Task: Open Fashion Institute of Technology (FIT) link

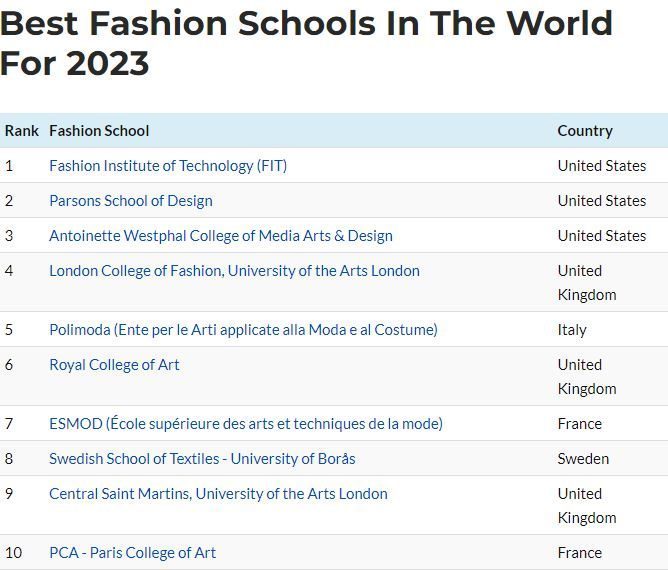Action: pos(168,166)
